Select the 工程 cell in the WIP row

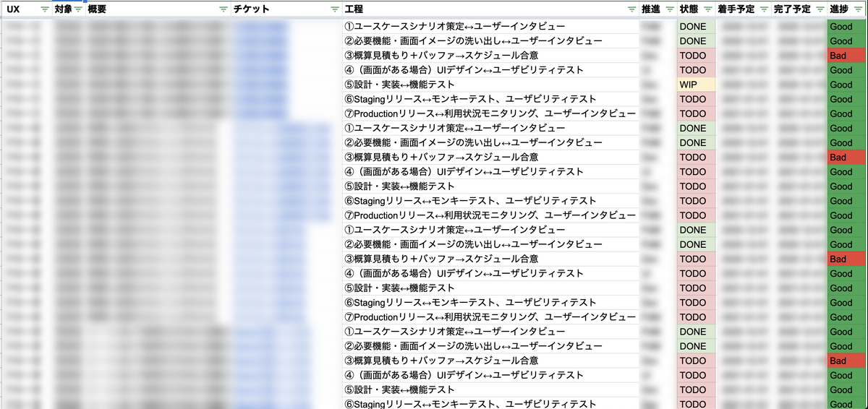coord(491,85)
